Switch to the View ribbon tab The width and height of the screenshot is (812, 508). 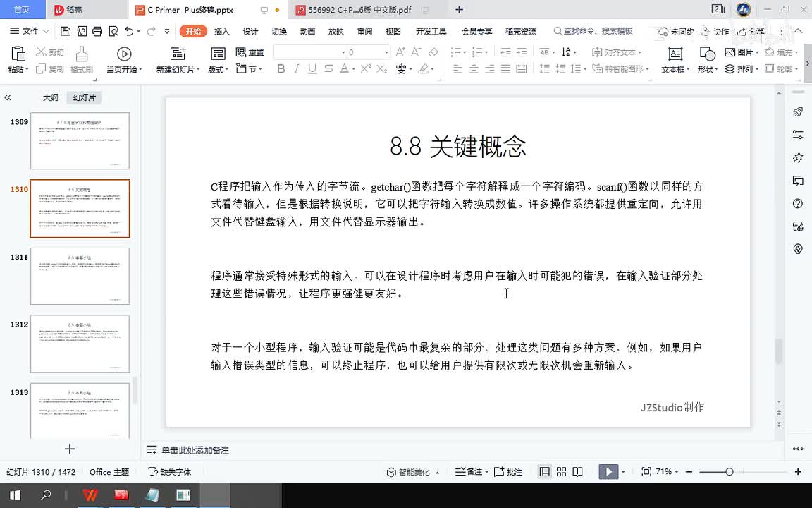point(393,31)
